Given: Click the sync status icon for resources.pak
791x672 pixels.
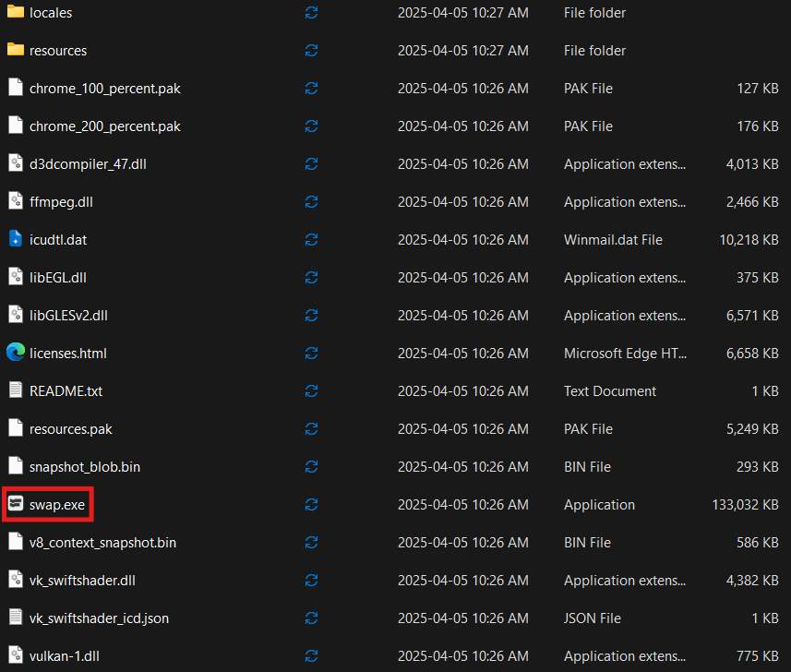Looking at the screenshot, I should (311, 429).
